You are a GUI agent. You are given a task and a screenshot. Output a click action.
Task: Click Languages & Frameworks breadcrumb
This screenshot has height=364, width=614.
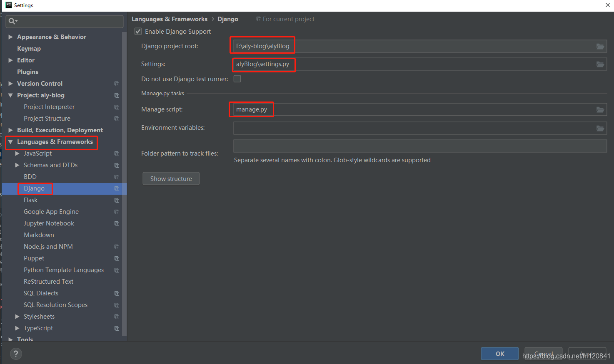(x=170, y=19)
